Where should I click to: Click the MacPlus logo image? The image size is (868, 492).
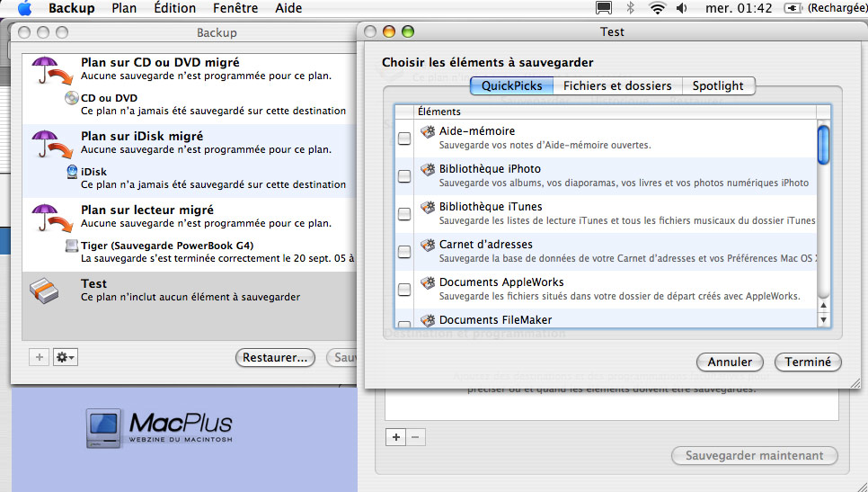coord(159,428)
